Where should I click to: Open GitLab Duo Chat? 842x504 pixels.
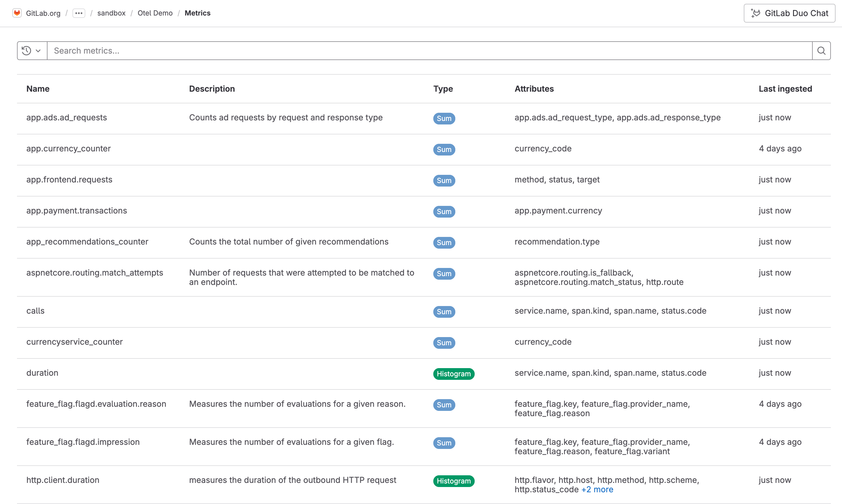click(789, 13)
